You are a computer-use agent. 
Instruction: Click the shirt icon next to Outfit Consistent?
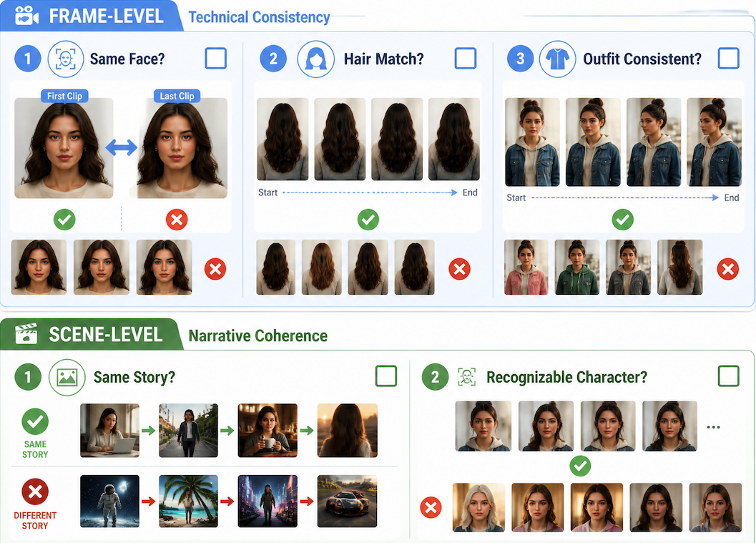coord(557,59)
